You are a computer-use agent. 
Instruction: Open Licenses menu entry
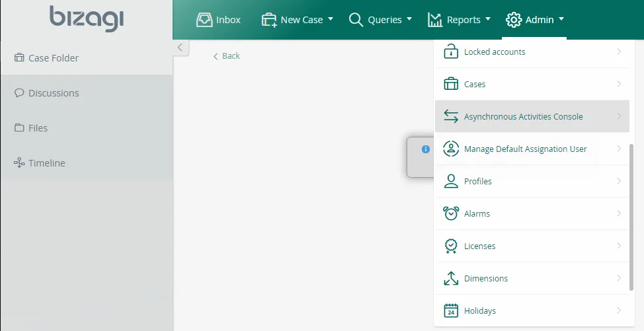532,246
